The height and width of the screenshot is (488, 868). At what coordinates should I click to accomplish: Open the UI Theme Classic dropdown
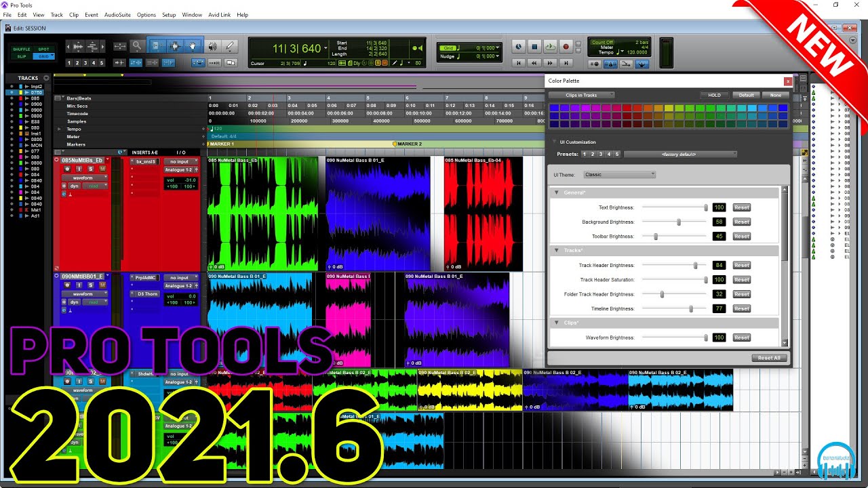coord(620,175)
